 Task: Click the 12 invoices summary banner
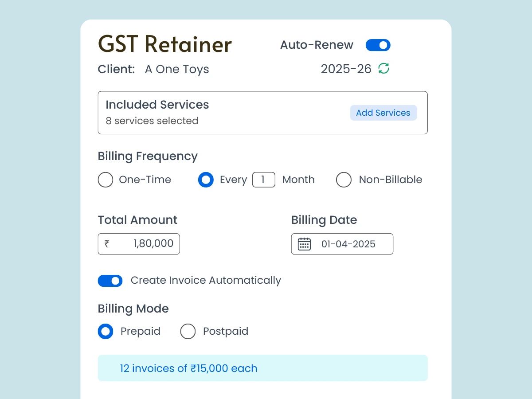tap(262, 368)
